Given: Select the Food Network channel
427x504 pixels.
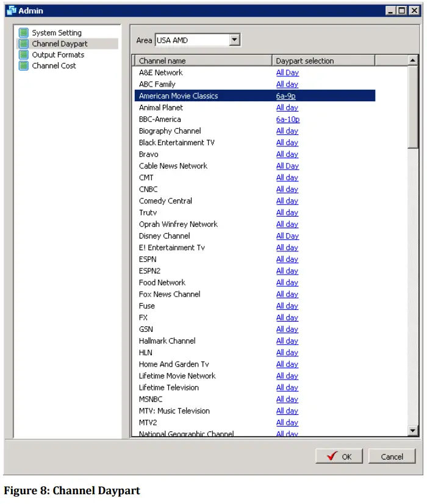Looking at the screenshot, I should 162,283.
